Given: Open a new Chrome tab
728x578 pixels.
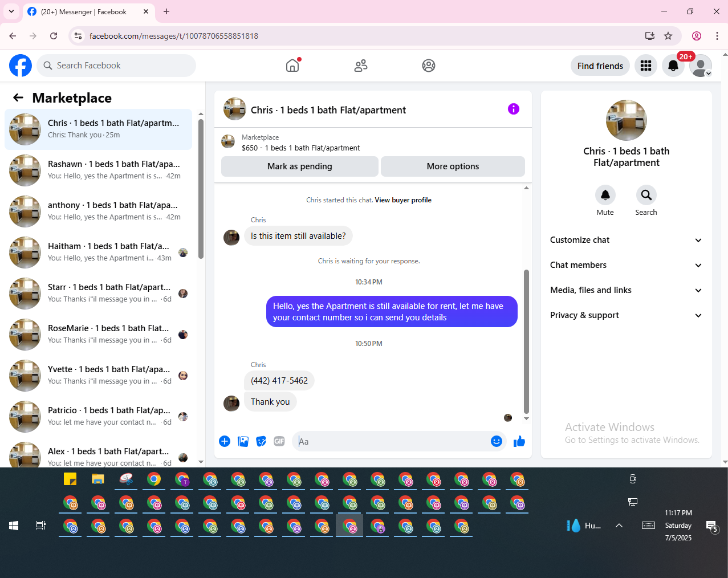Looking at the screenshot, I should (x=166, y=11).
